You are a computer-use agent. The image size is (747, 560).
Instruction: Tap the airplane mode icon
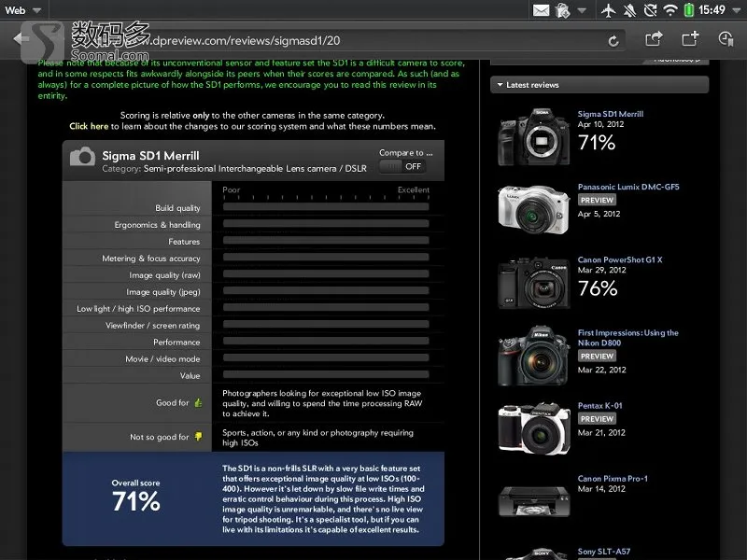point(608,10)
